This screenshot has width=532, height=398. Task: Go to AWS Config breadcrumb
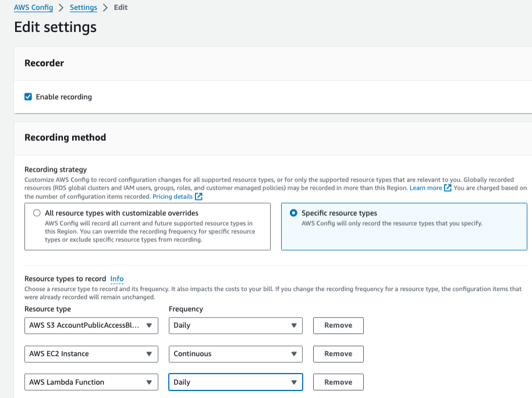tap(33, 8)
